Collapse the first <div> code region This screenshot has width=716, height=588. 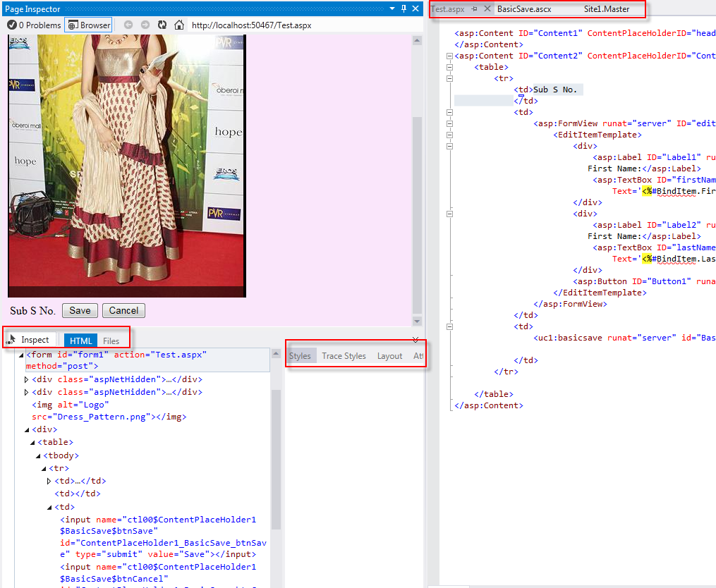coord(449,146)
